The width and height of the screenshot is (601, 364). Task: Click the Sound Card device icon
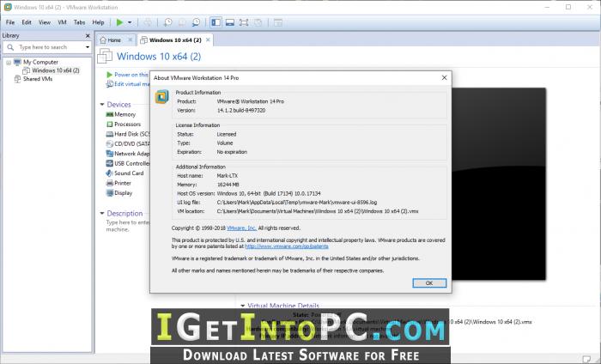[x=110, y=173]
